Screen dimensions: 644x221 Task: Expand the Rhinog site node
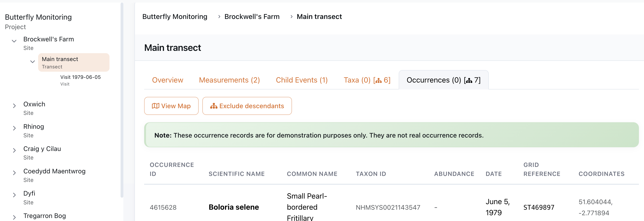[14, 128]
